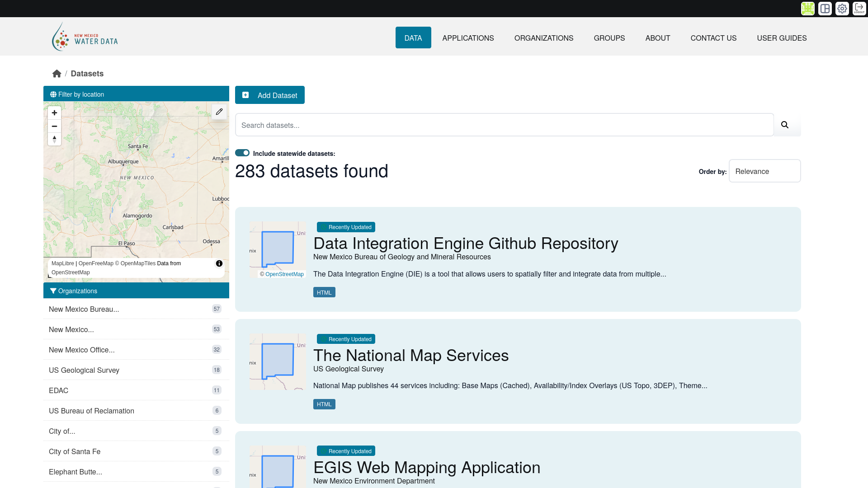
Task: Open the settings gear icon
Action: click(842, 9)
